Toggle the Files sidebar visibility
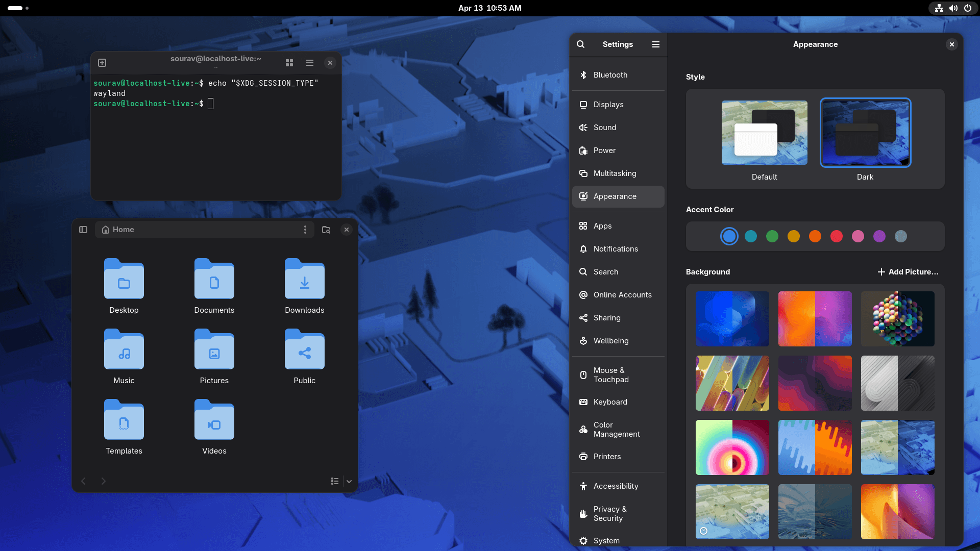 point(83,230)
